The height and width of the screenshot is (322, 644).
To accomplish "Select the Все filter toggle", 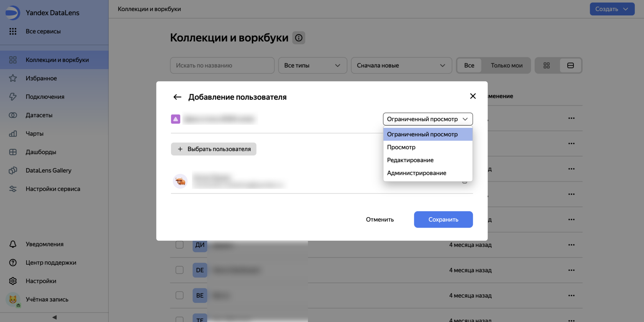I will [469, 65].
